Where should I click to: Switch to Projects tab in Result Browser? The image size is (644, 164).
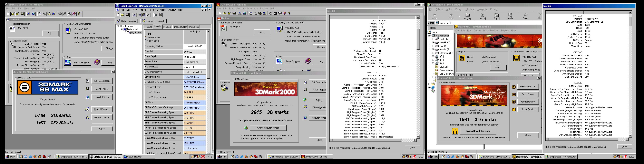tap(167, 27)
